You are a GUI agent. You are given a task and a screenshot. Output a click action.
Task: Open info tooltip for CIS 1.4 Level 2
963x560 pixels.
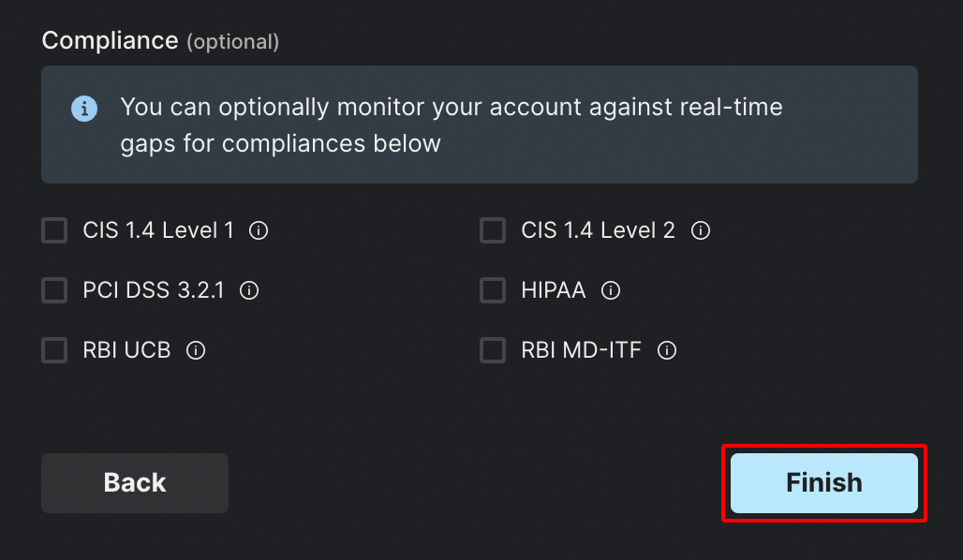[701, 231]
